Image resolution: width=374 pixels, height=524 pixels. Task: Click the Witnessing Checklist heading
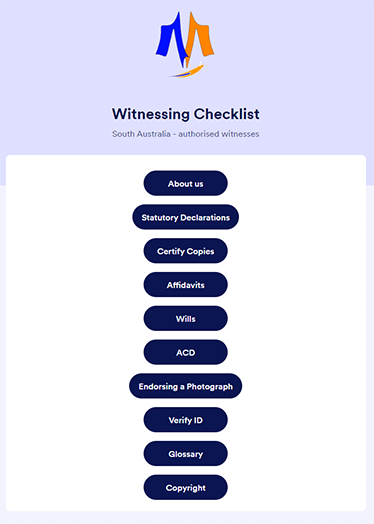click(x=185, y=114)
